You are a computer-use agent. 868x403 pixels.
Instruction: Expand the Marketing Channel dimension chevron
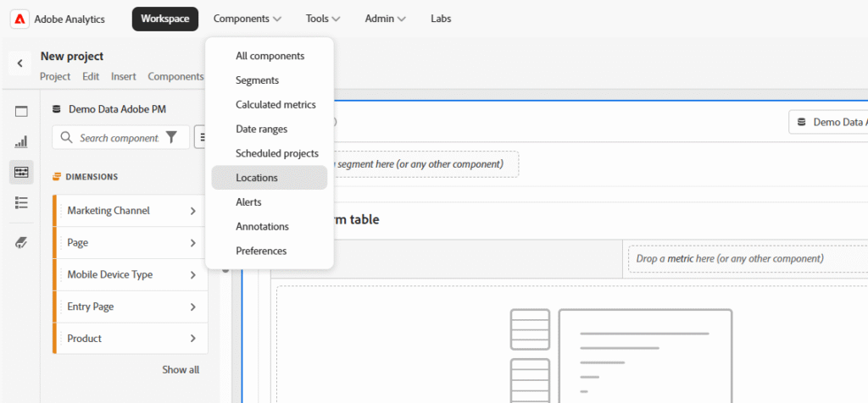pos(193,211)
